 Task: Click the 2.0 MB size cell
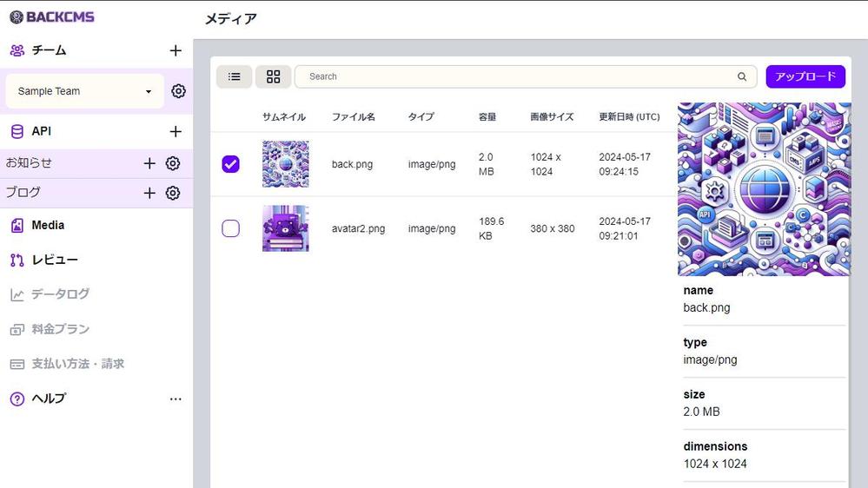coord(487,164)
